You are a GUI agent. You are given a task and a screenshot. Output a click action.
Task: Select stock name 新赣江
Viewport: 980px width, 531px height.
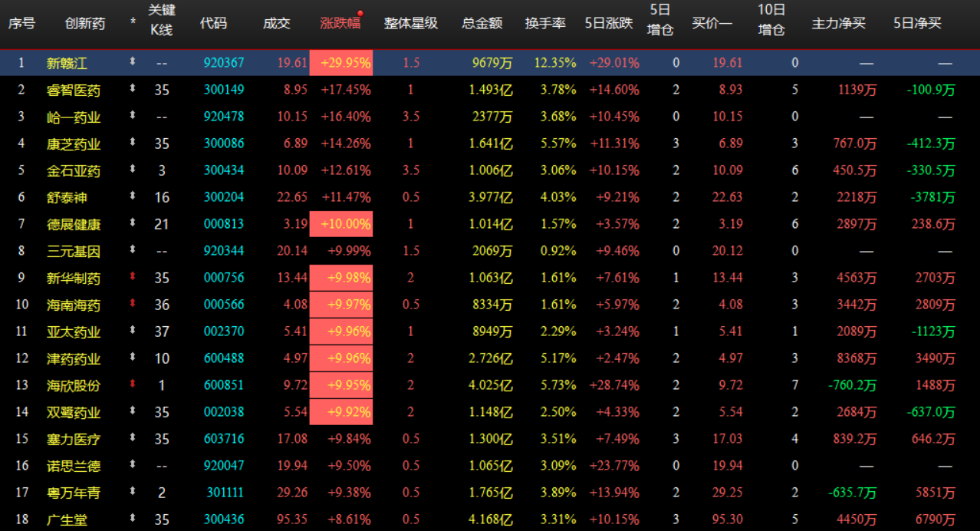click(67, 63)
